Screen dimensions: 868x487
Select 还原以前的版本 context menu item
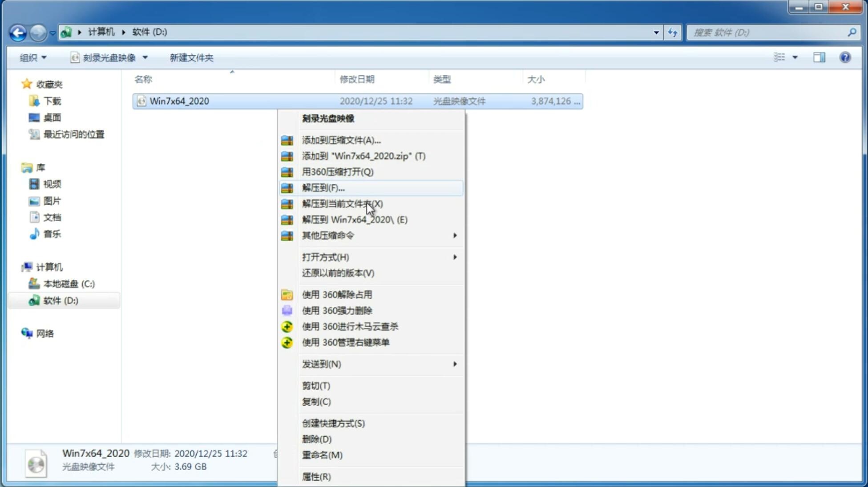[x=337, y=273]
